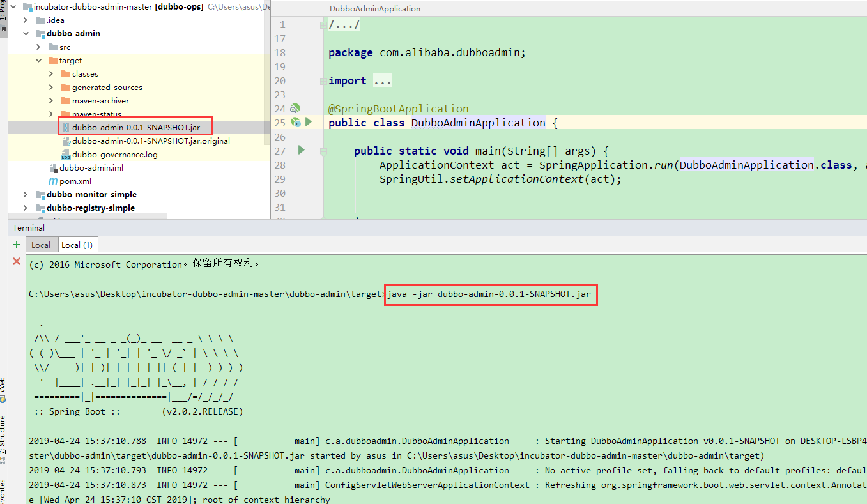Click the java -jar command text in terminal
The width and height of the screenshot is (867, 504).
[x=489, y=294]
